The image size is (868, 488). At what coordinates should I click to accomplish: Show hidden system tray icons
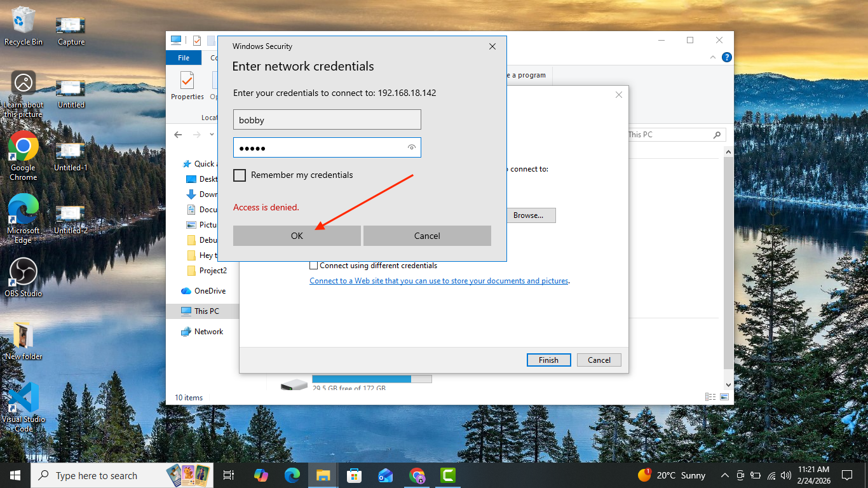click(724, 475)
